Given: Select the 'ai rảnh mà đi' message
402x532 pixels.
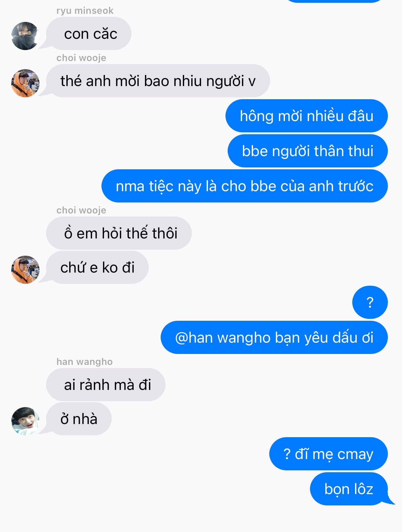Looking at the screenshot, I should click(106, 385).
